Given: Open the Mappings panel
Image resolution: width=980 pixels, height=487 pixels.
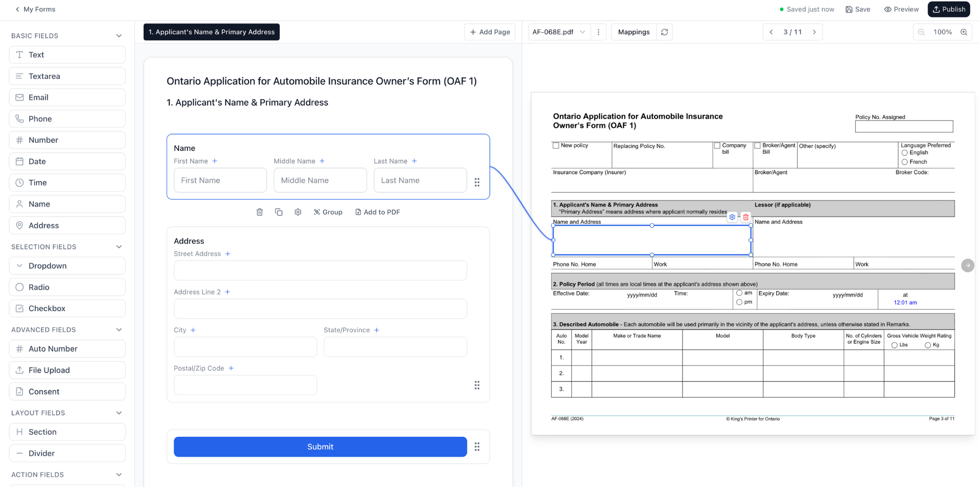Looking at the screenshot, I should pos(634,32).
